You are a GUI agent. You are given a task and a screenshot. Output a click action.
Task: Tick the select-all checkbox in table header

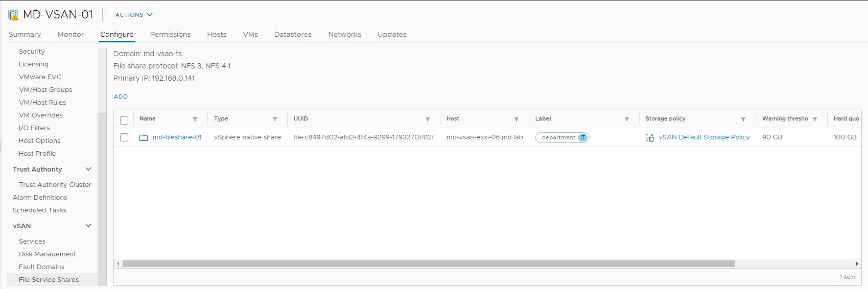pos(124,121)
